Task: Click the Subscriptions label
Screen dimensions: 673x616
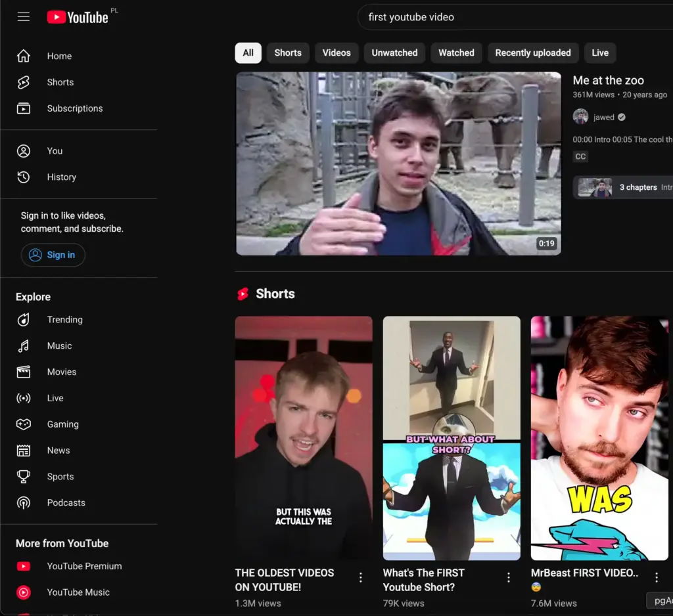Action: 75,108
